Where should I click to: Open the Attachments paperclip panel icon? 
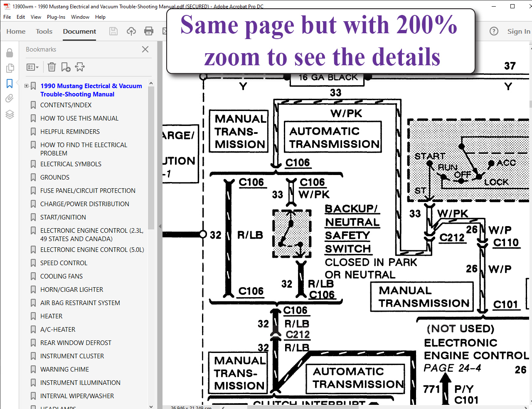[x=10, y=99]
